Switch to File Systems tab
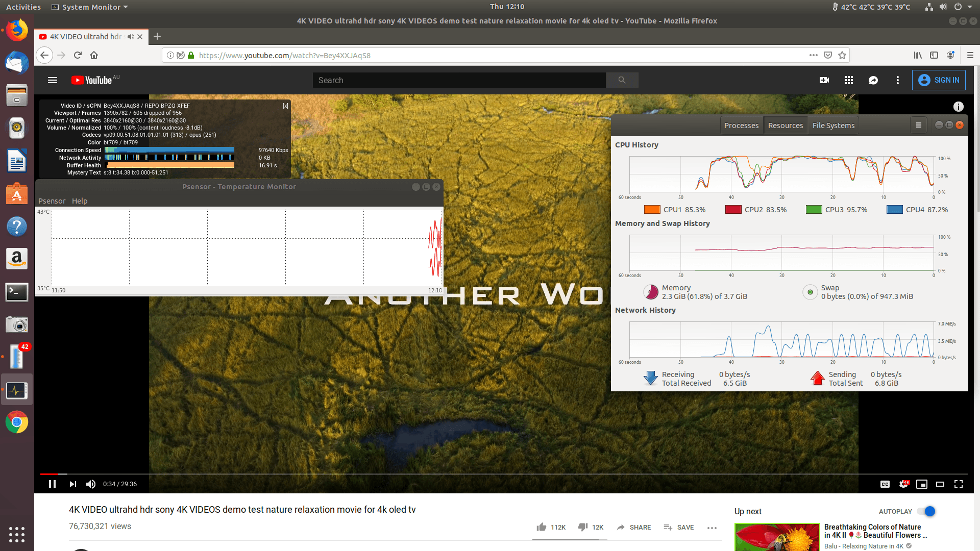 pyautogui.click(x=833, y=126)
